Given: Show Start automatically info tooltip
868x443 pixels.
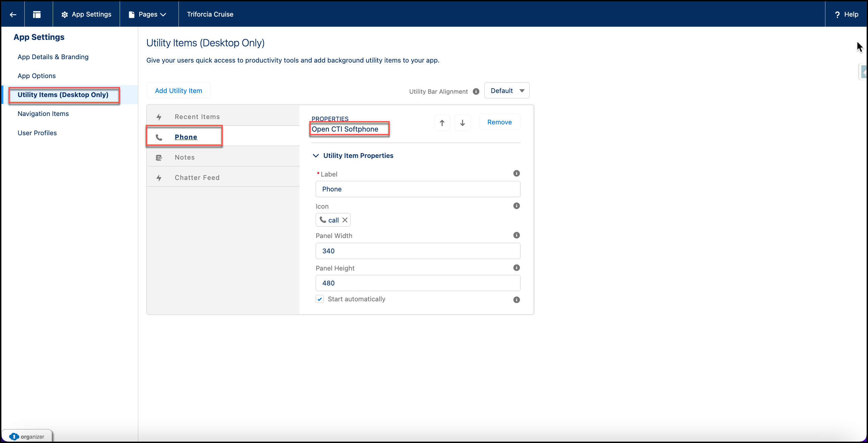Looking at the screenshot, I should (516, 300).
